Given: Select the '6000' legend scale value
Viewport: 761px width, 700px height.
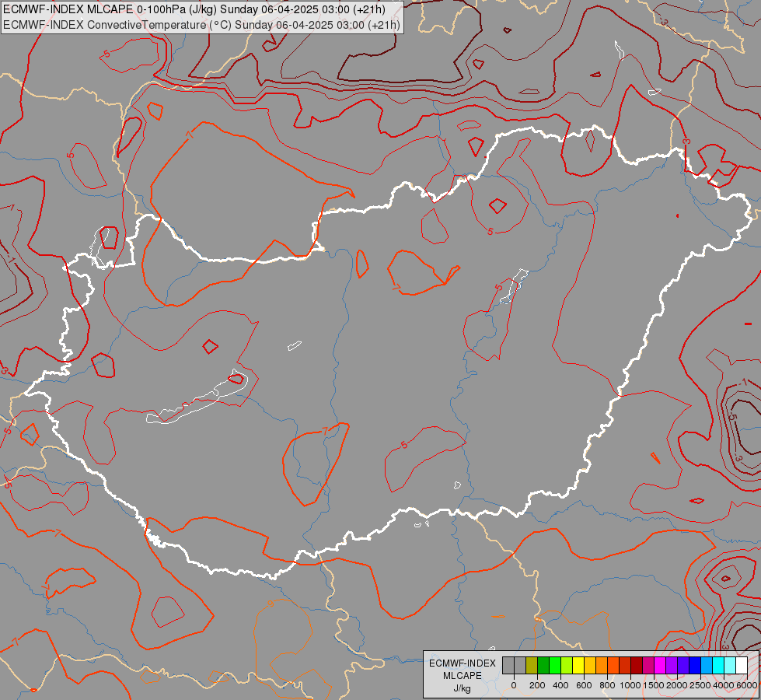Looking at the screenshot, I should (747, 685).
